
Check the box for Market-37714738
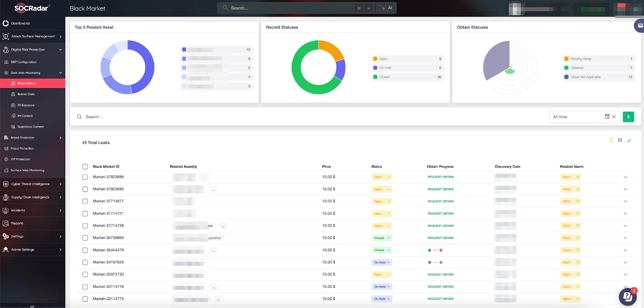(85, 226)
